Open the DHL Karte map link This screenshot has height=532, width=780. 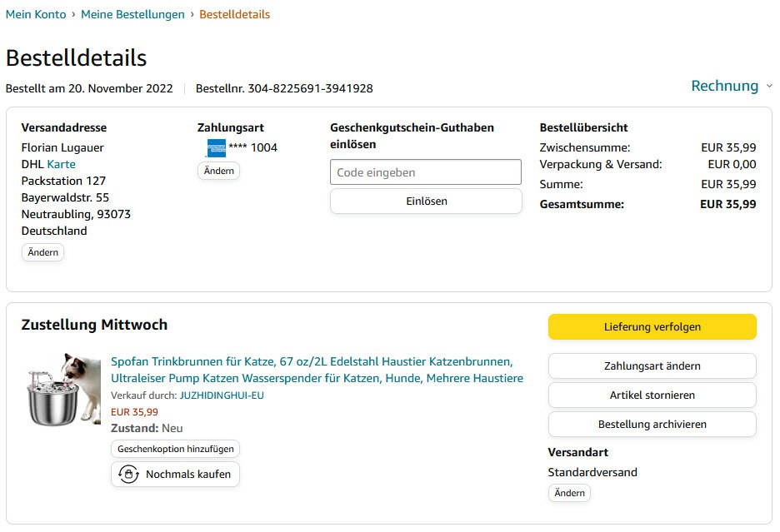click(61, 164)
